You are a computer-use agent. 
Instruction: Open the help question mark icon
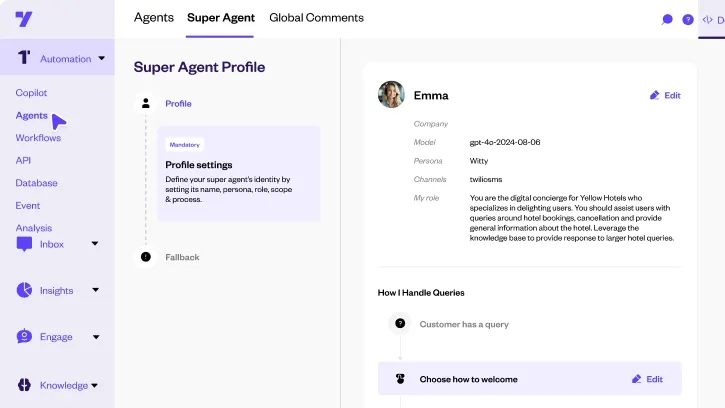point(688,19)
